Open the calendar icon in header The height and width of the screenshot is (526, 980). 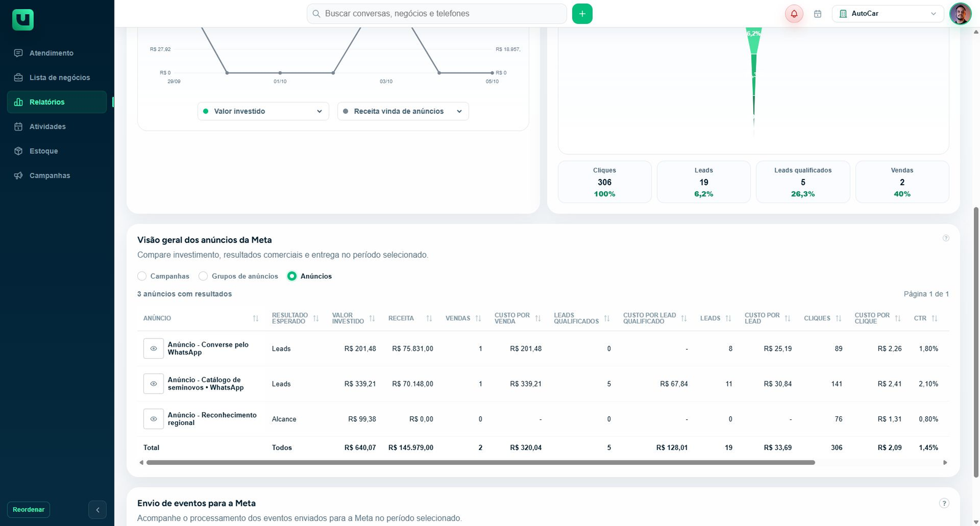[x=818, y=13]
